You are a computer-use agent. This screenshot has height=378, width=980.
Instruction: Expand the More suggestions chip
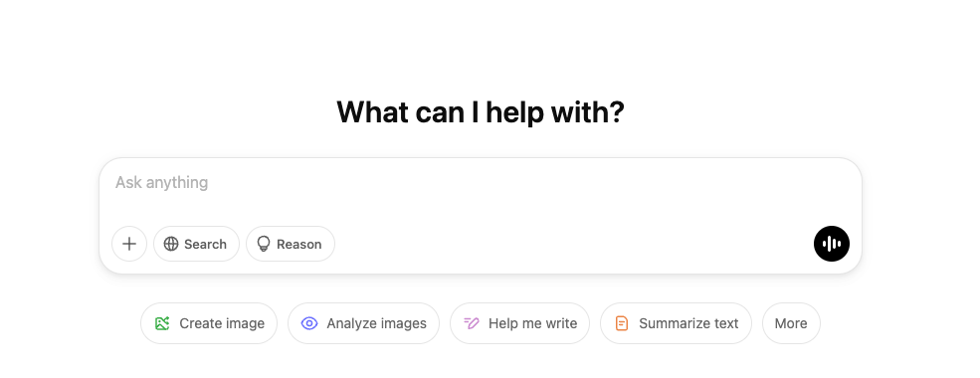pos(791,323)
